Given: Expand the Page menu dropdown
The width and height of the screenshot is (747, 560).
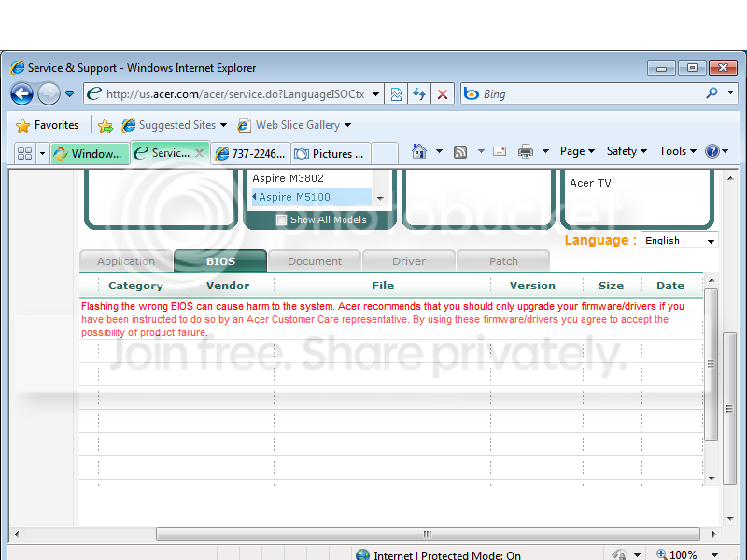Looking at the screenshot, I should click(577, 151).
